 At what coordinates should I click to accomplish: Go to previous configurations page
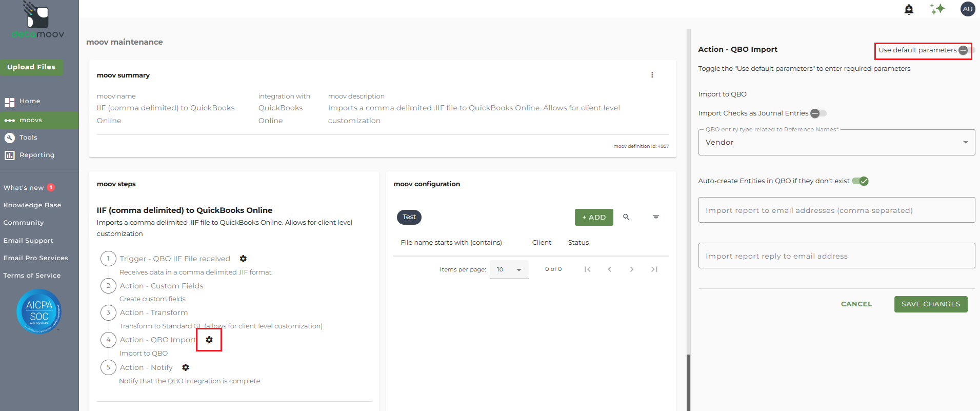point(610,269)
